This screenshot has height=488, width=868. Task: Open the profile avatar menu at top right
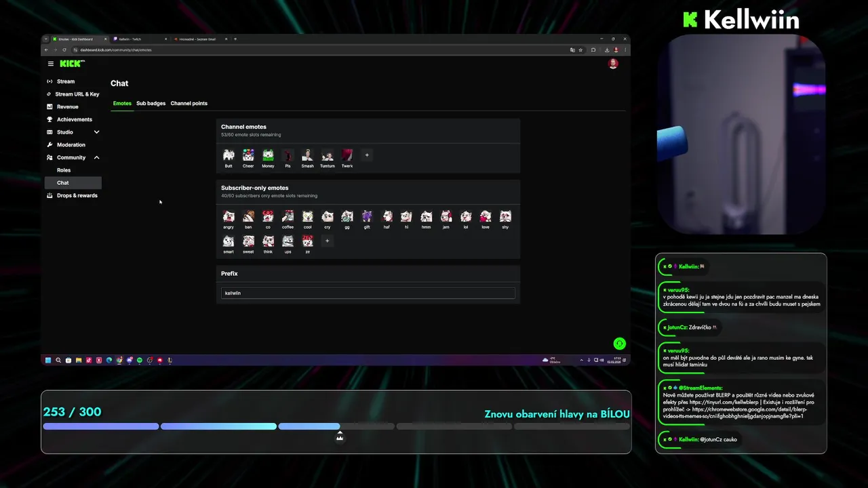coord(613,64)
